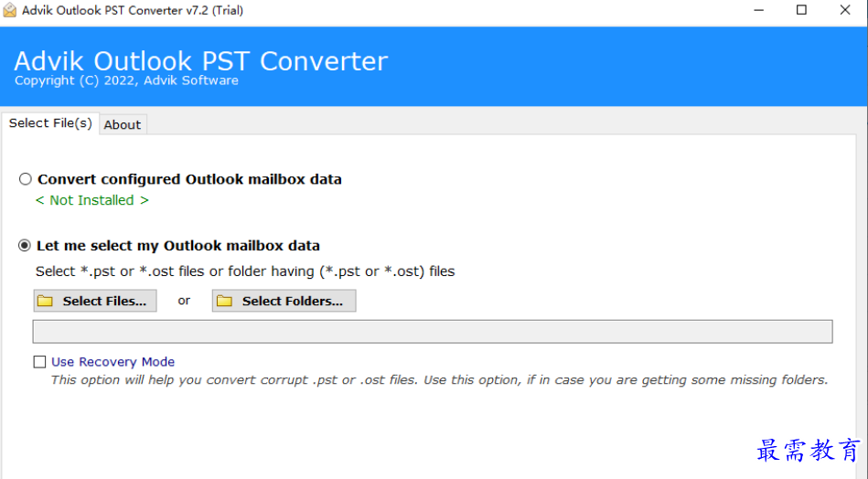Click the window title text Advik Outlook PST Converter v7.2
868x479 pixels.
133,10
